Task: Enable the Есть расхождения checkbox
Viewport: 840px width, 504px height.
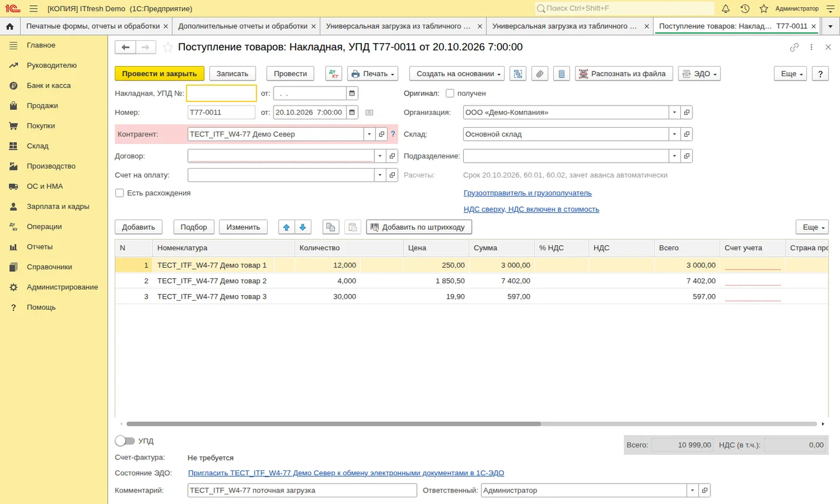Action: tap(119, 193)
